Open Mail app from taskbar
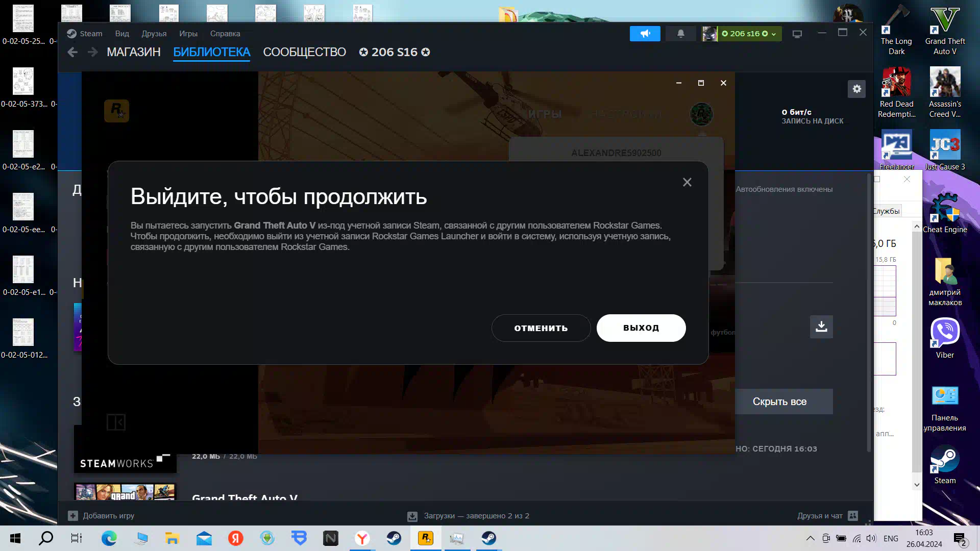 tap(204, 538)
